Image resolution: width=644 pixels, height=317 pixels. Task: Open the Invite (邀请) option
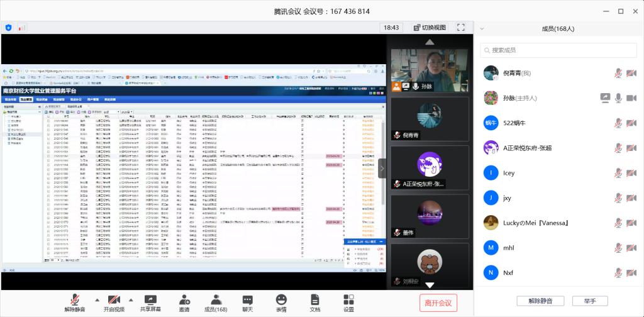pyautogui.click(x=184, y=303)
